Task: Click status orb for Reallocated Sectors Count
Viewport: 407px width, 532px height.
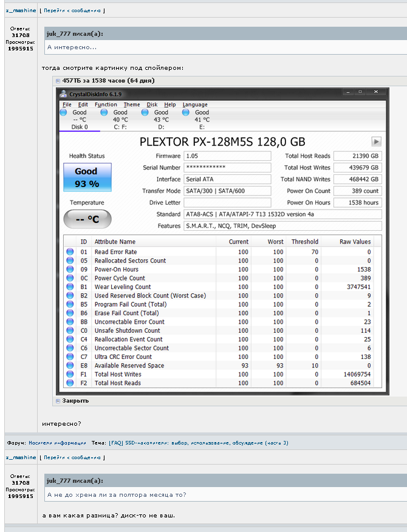Action: (70, 261)
